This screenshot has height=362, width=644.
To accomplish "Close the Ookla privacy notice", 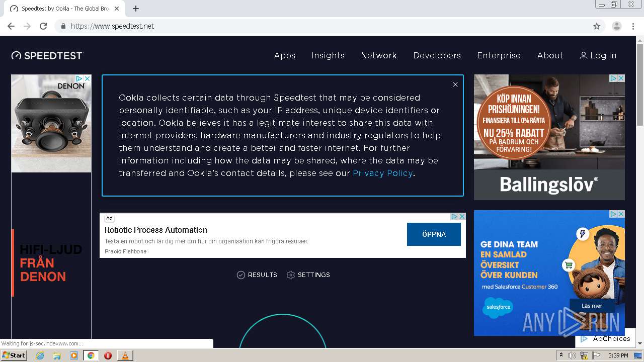I will [455, 84].
